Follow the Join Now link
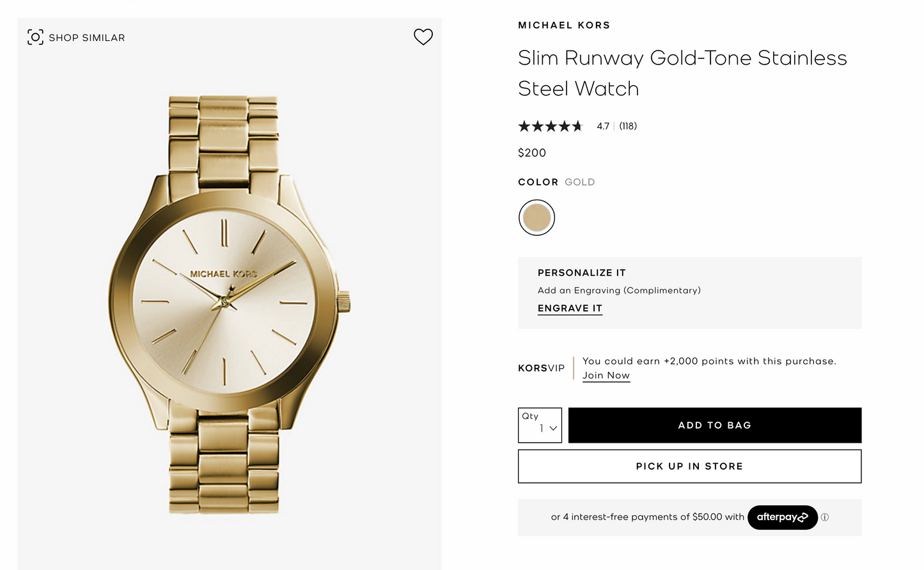 coord(606,376)
